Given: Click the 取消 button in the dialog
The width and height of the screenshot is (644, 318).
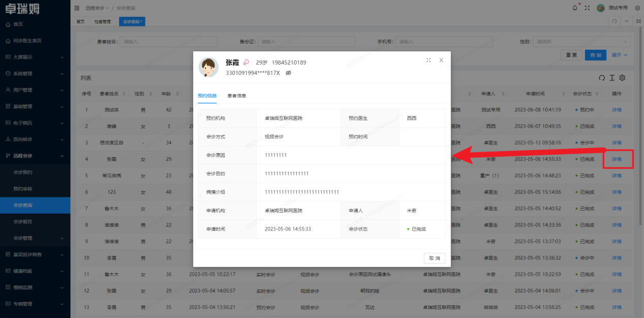Looking at the screenshot, I should click(x=435, y=258).
